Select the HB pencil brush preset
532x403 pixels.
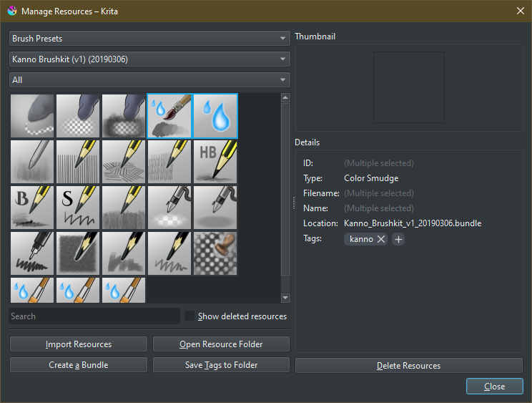(215, 161)
